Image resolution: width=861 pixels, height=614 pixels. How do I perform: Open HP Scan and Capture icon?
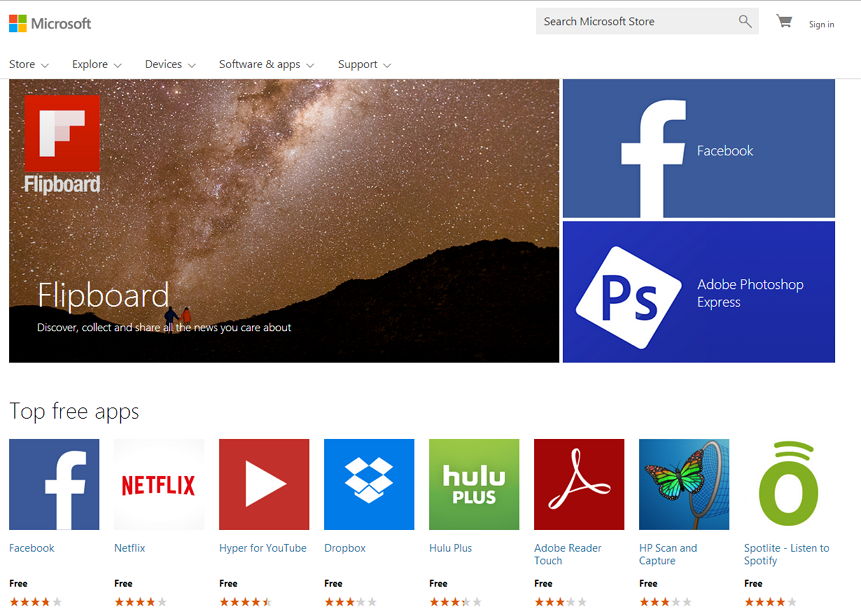[x=684, y=484]
